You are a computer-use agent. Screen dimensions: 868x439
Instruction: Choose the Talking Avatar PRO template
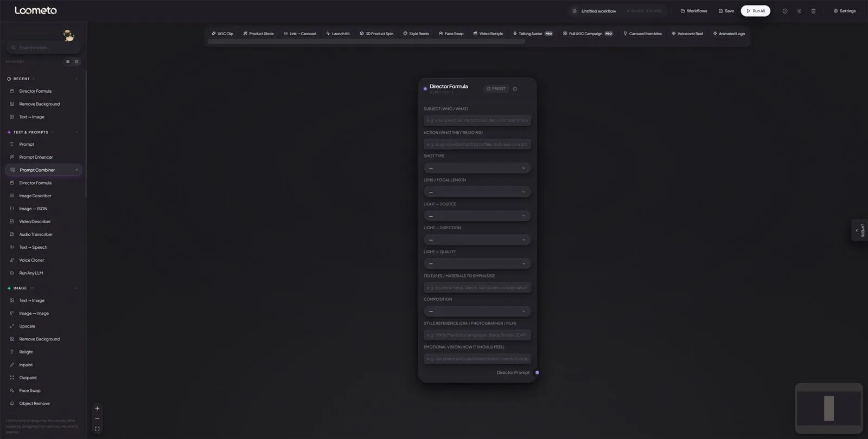coord(533,34)
